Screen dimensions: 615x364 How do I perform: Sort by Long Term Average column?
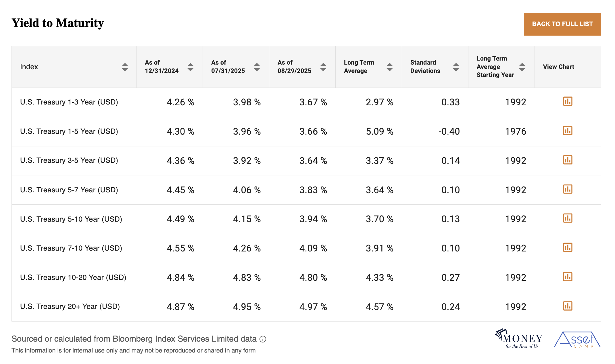(x=389, y=67)
